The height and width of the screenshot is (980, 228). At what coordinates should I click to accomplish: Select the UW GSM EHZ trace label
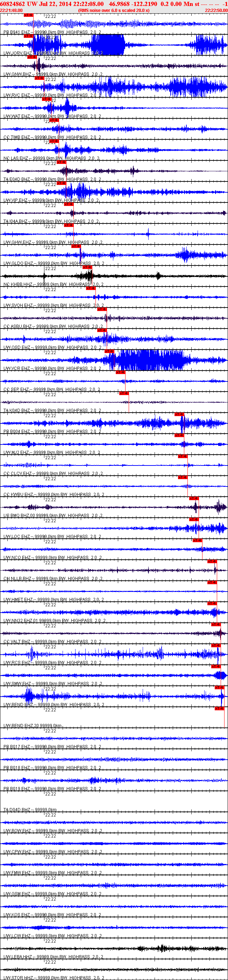coord(53,894)
